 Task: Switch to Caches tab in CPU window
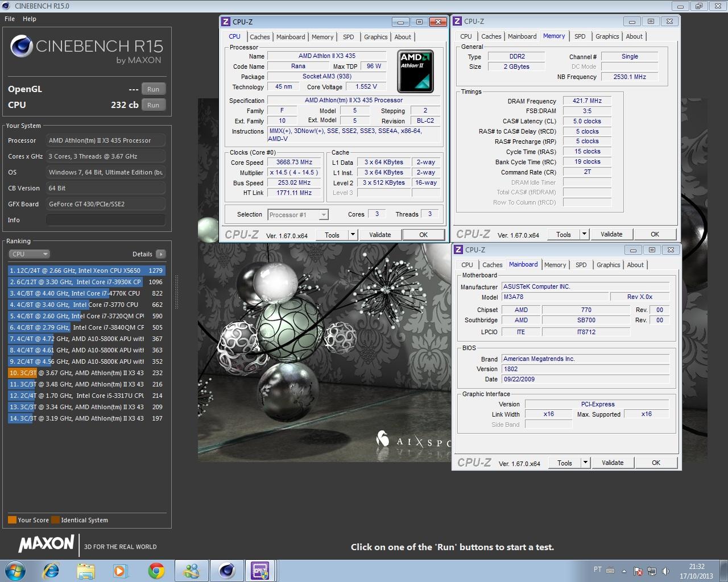pos(260,37)
